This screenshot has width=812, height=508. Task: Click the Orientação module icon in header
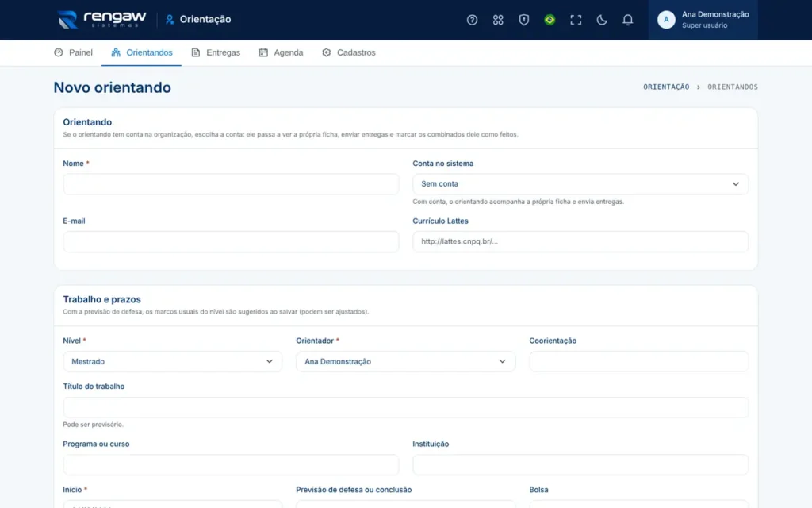click(x=170, y=20)
